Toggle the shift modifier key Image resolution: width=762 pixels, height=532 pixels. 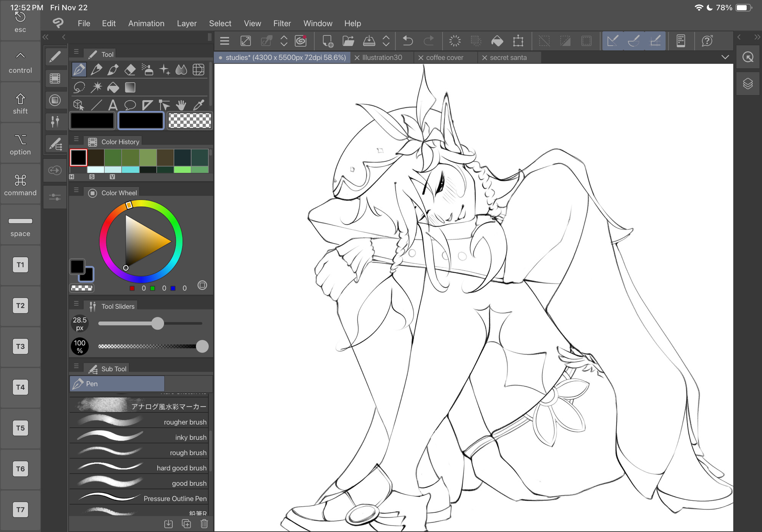[20, 103]
